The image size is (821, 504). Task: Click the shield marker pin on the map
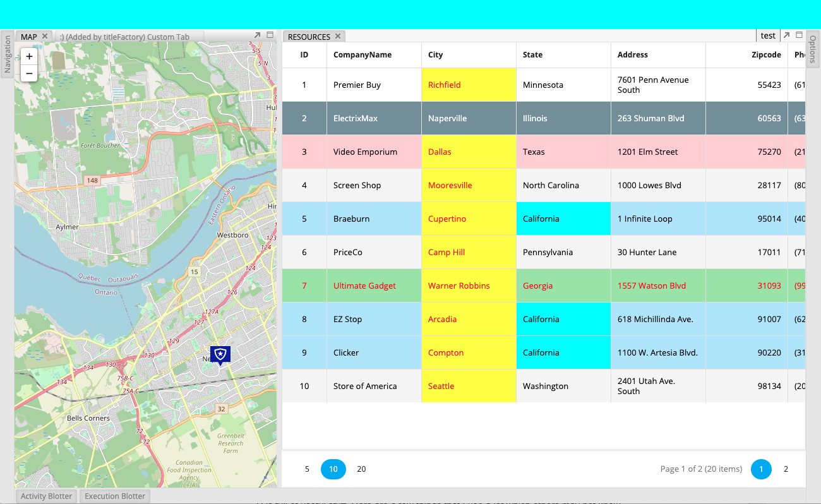tap(219, 355)
